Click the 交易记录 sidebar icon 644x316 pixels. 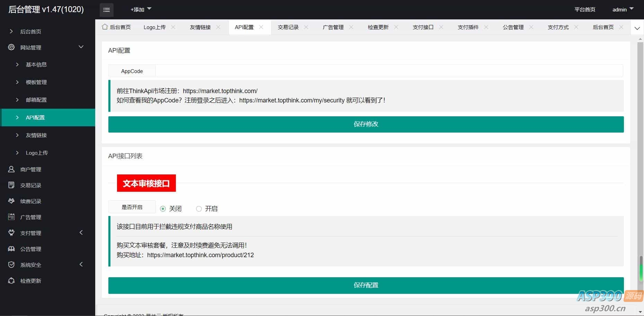coord(11,185)
